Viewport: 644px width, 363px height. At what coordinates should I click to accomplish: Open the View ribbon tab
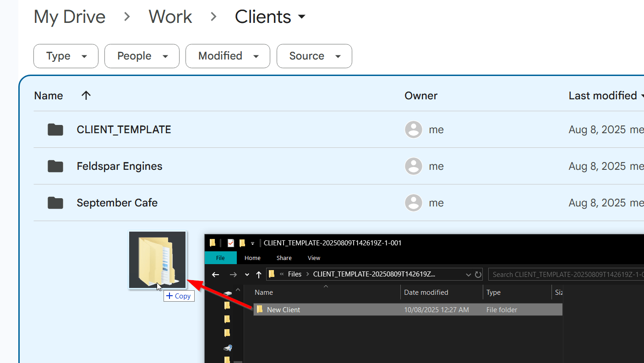[x=314, y=258]
